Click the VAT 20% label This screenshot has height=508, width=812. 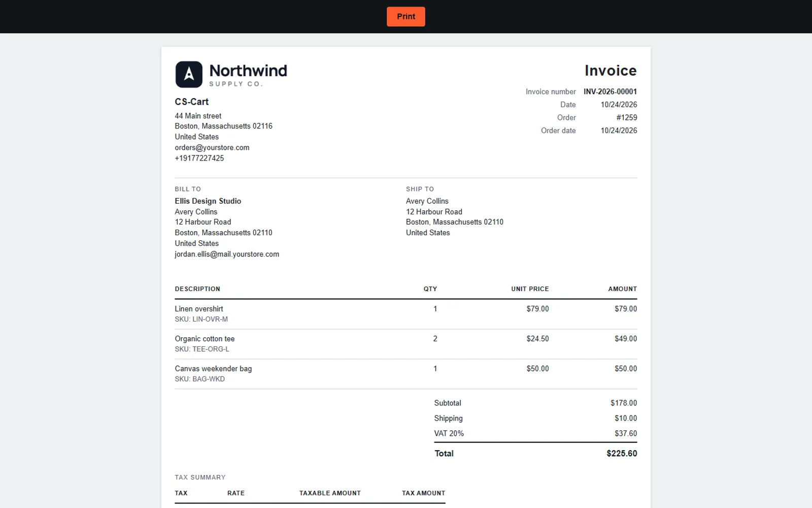(449, 433)
